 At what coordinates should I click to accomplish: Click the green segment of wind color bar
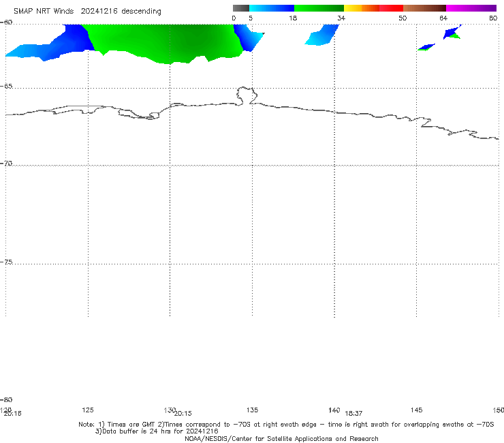click(319, 8)
